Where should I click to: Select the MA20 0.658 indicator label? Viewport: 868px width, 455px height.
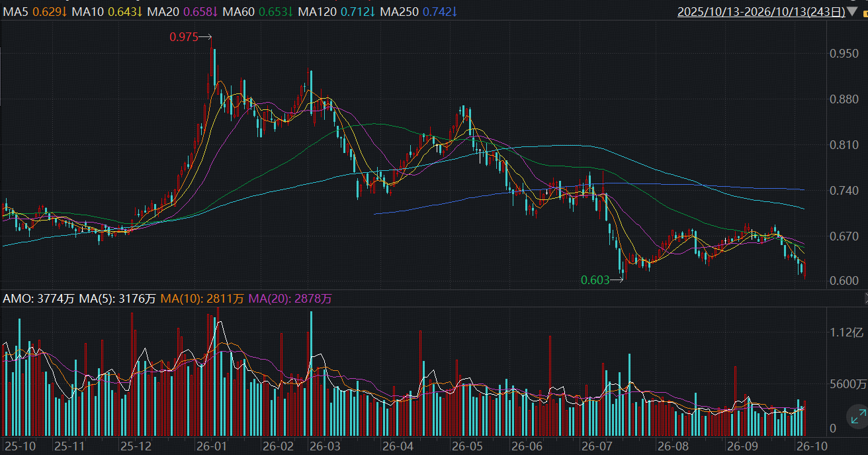183,12
